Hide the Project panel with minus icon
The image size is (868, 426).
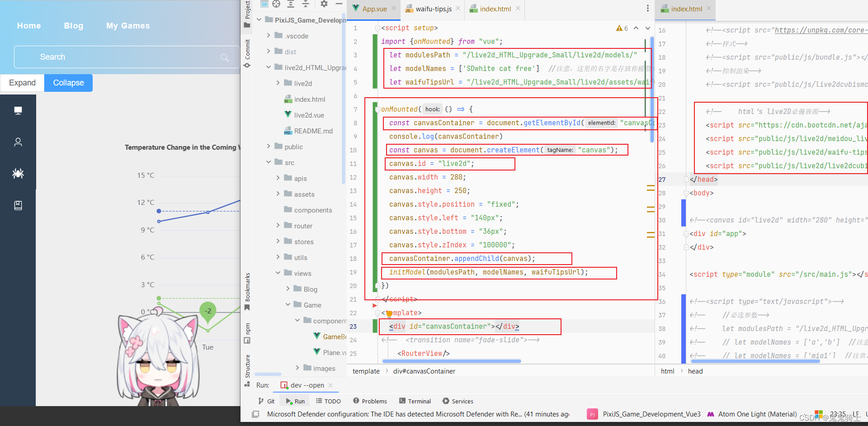(339, 4)
